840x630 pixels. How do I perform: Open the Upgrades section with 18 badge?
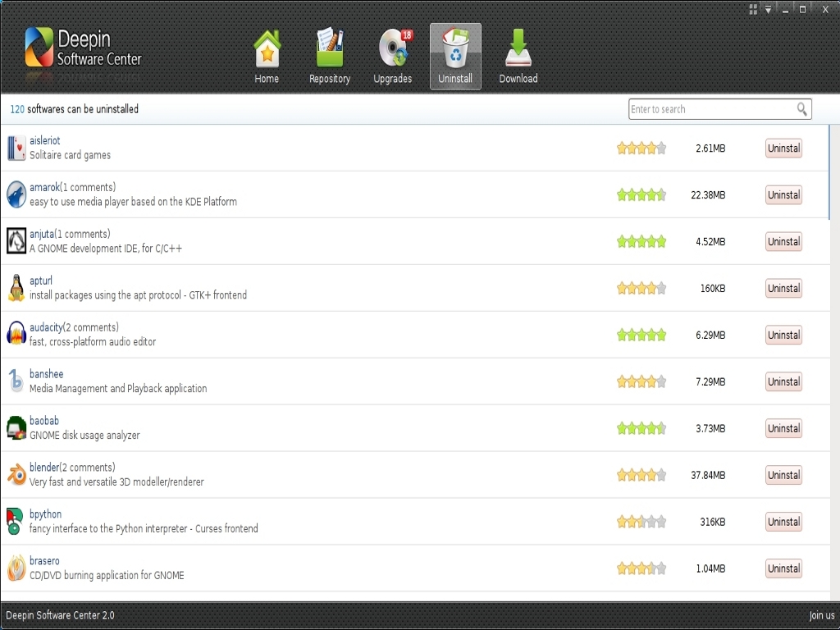click(x=393, y=57)
